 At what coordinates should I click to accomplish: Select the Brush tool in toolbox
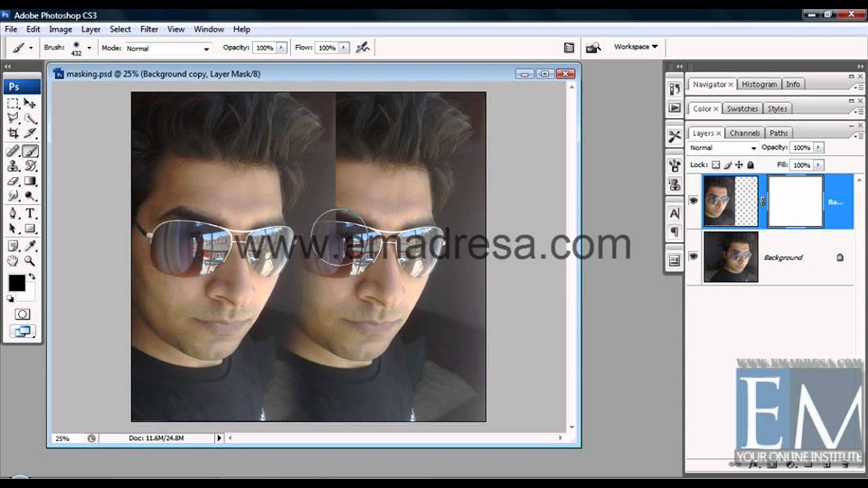(30, 151)
